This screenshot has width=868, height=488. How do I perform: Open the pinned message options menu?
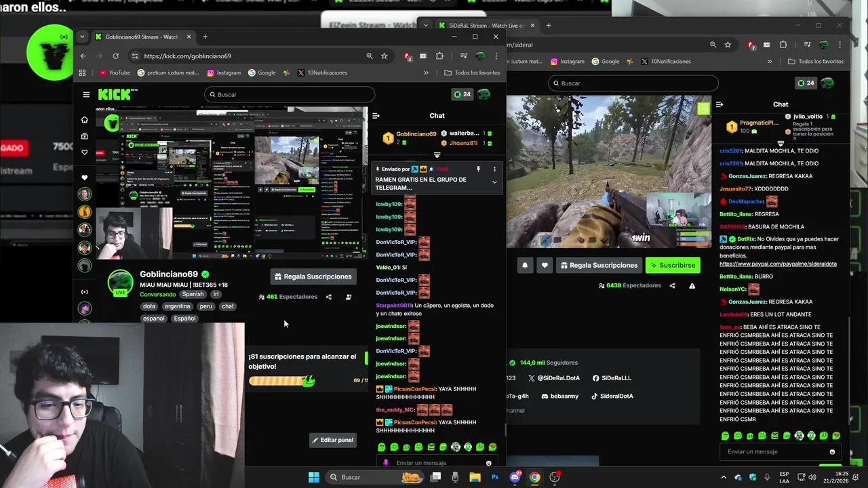coord(494,169)
